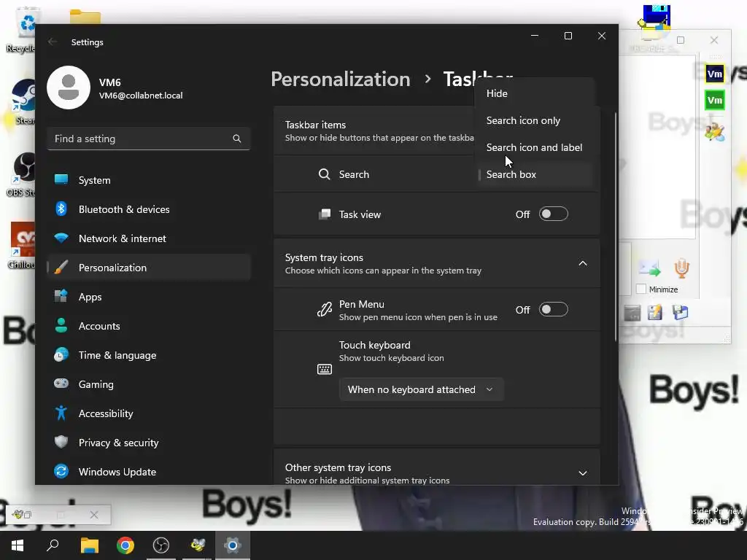Choose Search icon and label option
This screenshot has height=560, width=747.
535,147
